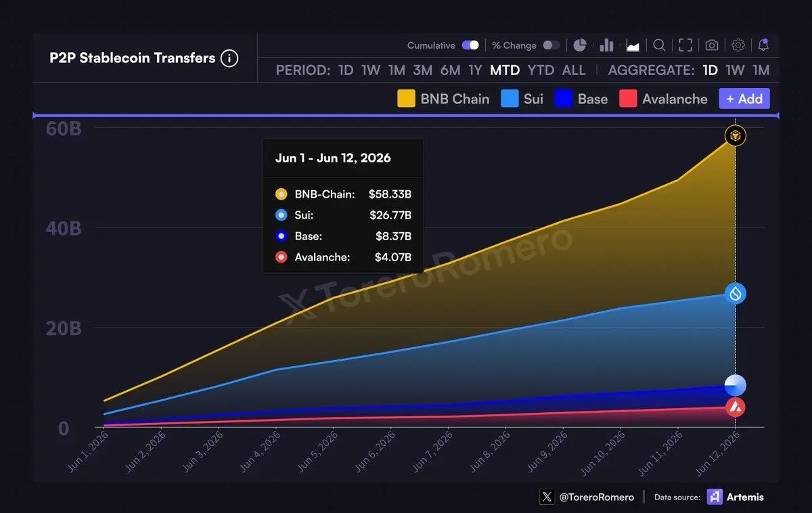The width and height of the screenshot is (812, 513).
Task: Click the 20B y-axis label
Action: point(64,329)
